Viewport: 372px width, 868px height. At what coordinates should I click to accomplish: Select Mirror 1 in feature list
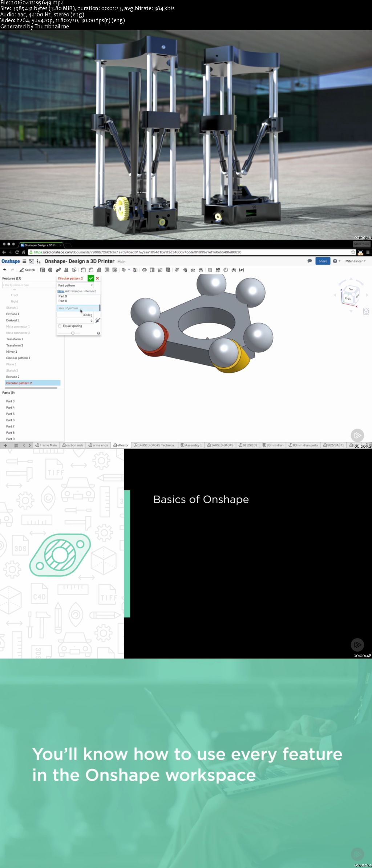click(12, 352)
